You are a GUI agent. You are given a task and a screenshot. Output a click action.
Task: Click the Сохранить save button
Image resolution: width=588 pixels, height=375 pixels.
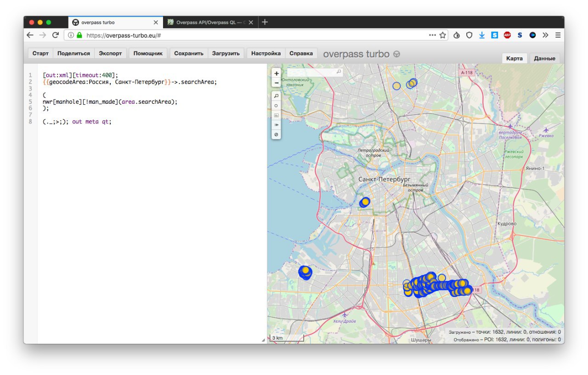pyautogui.click(x=189, y=53)
